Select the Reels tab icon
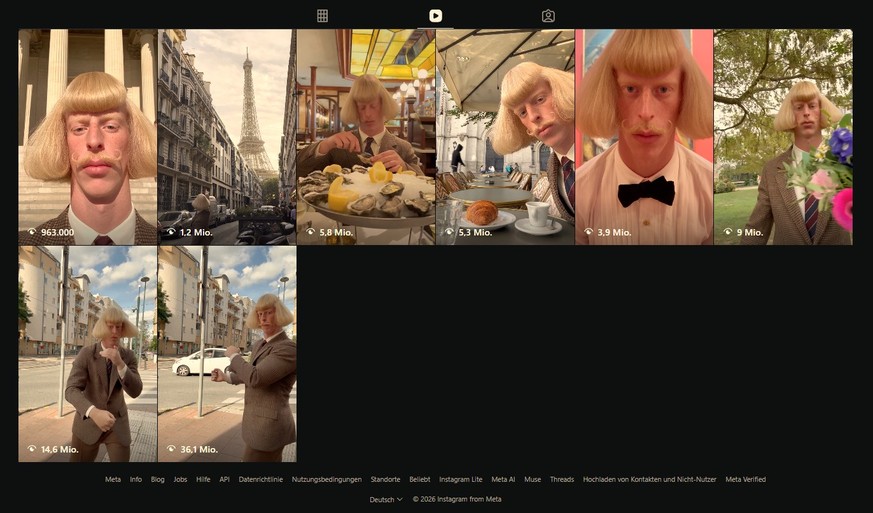The image size is (873, 513). point(435,16)
